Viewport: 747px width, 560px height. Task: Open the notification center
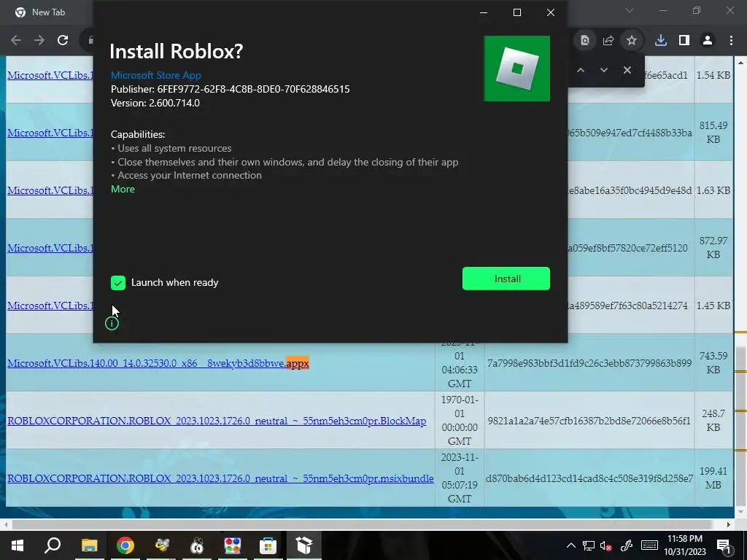(724, 545)
